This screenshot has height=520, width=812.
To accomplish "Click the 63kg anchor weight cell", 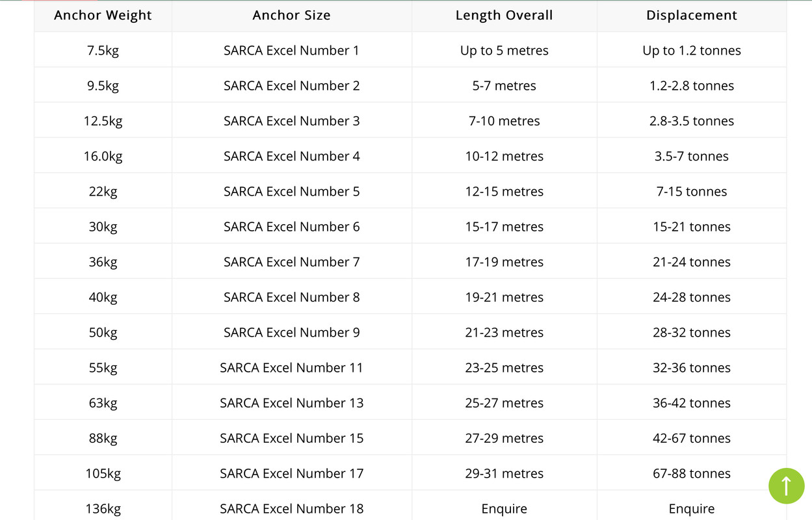I will (x=103, y=402).
